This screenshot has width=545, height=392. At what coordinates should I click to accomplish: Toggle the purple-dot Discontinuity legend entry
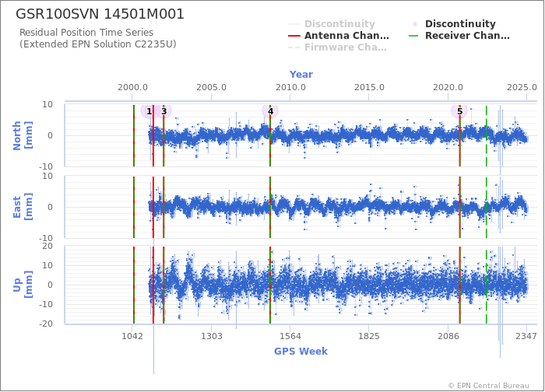coord(452,24)
